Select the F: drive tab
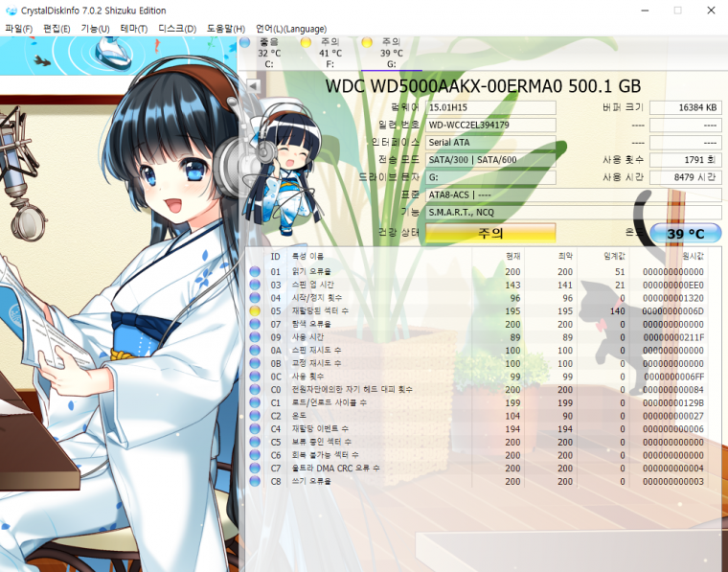Image resolution: width=728 pixels, height=572 pixels. pos(330,54)
